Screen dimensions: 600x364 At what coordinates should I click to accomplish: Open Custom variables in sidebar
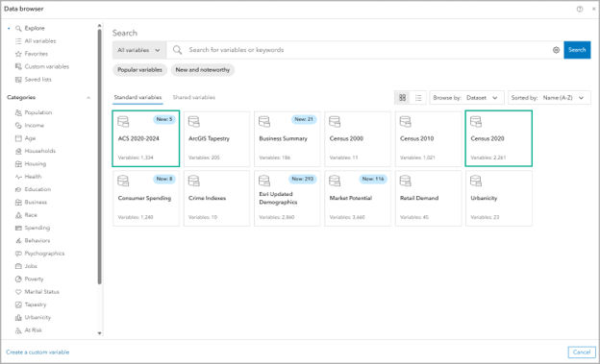42,66
